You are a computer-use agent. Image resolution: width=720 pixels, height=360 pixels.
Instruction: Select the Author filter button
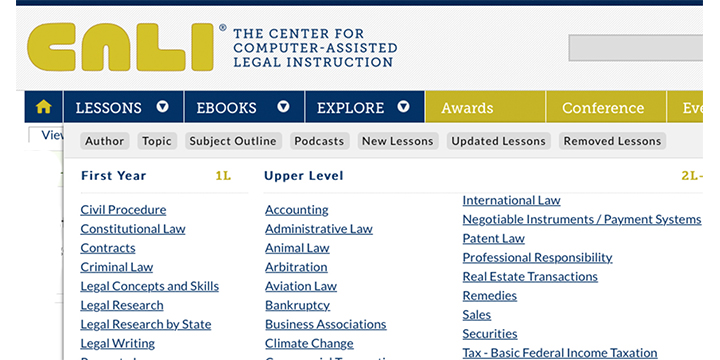[x=105, y=141]
